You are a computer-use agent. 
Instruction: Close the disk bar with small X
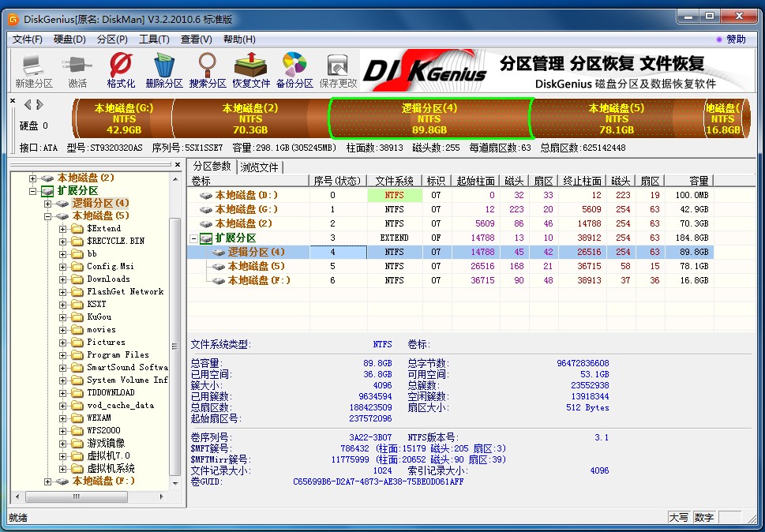(x=13, y=101)
